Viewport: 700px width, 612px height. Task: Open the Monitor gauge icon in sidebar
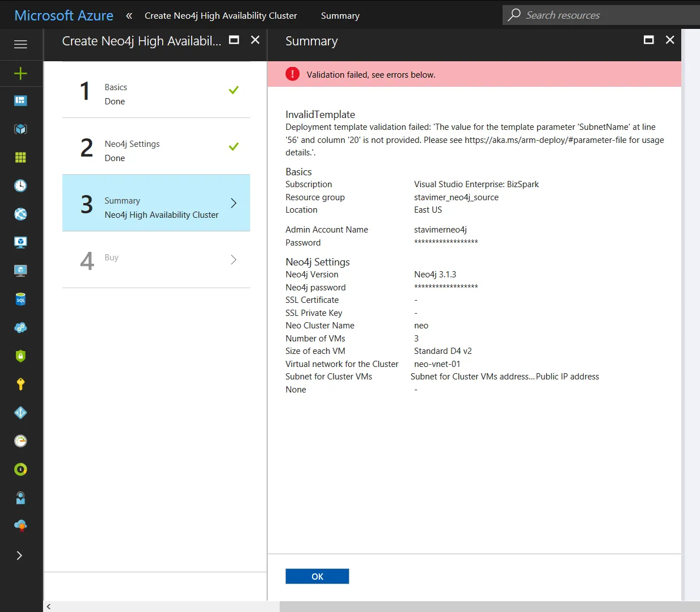20,441
